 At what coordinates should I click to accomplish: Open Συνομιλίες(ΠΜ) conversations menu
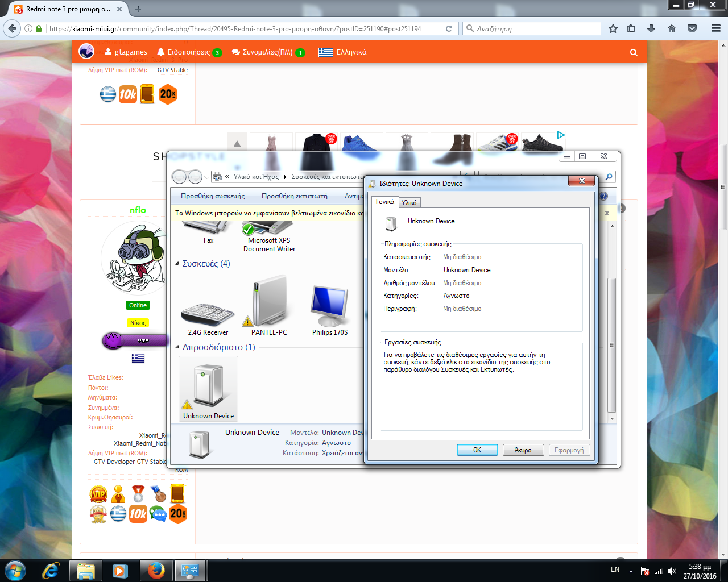tap(268, 52)
